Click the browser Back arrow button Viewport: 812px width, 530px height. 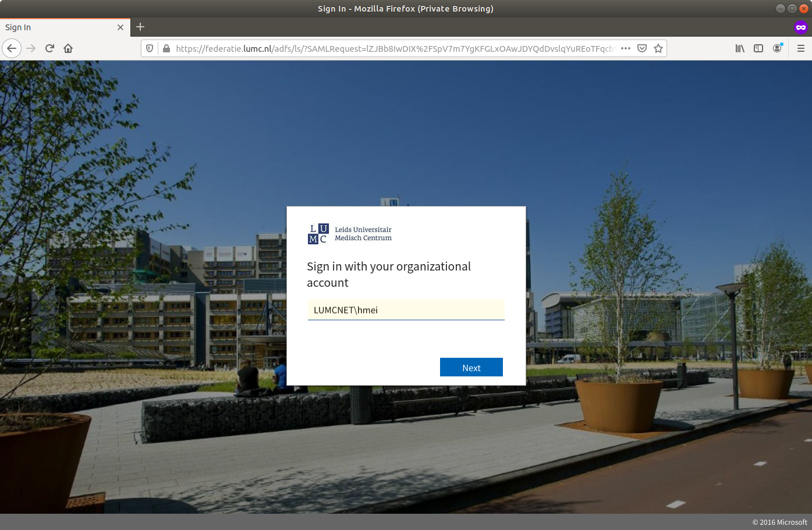click(12, 48)
